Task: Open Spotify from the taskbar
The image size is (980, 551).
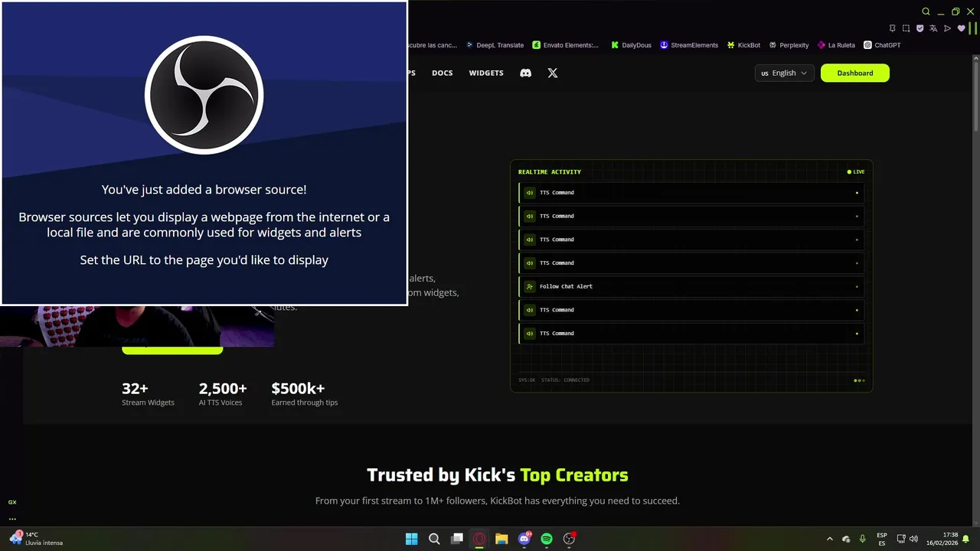Action: [547, 539]
